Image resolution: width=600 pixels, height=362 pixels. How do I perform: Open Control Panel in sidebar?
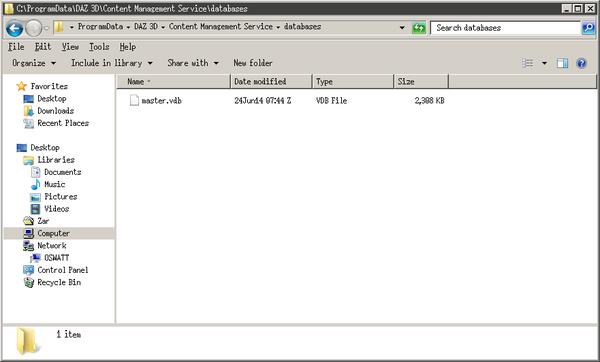(x=56, y=270)
